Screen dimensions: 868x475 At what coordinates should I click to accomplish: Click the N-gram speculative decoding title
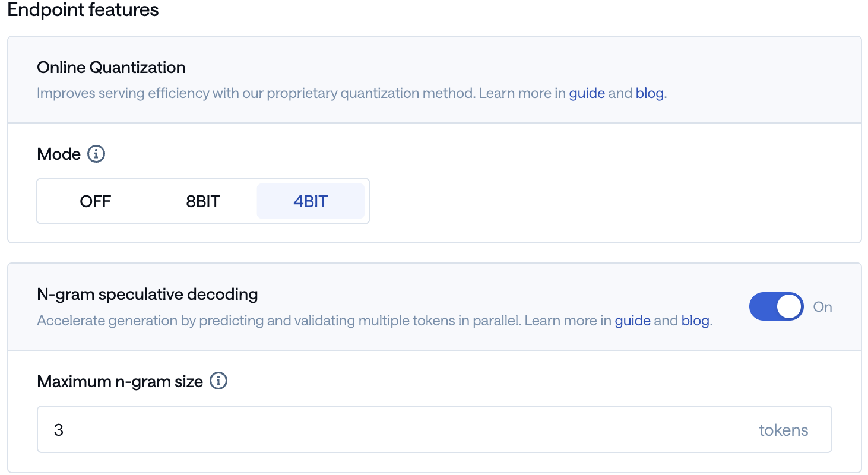point(147,294)
